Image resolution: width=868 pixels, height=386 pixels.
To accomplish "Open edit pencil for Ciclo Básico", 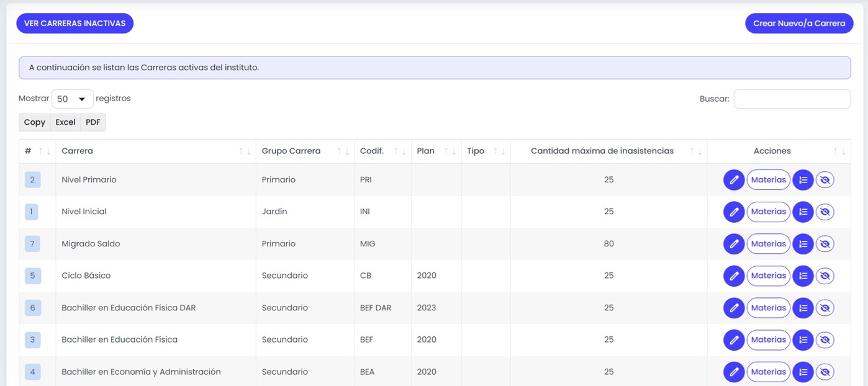I will point(734,276).
